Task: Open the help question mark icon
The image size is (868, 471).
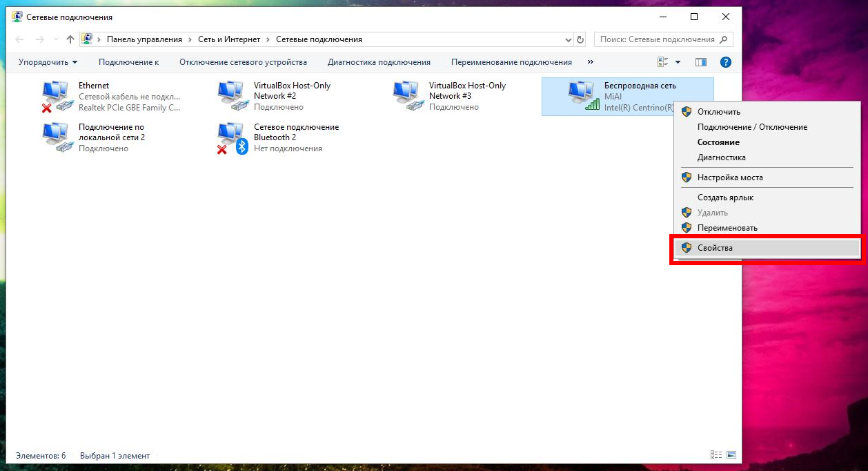Action: pyautogui.click(x=725, y=62)
